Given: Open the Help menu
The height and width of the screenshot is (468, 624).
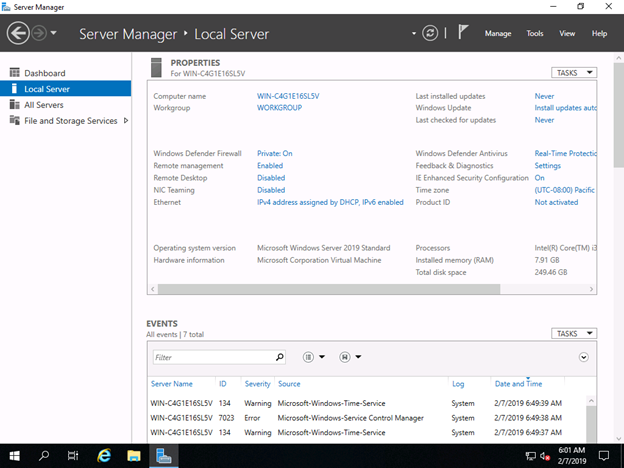Looking at the screenshot, I should 599,33.
